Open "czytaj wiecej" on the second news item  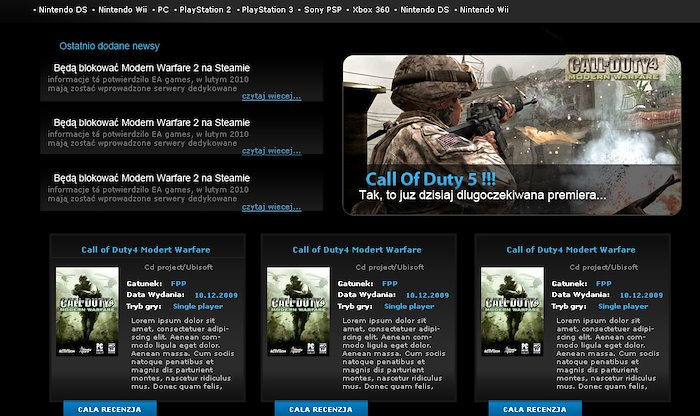(x=271, y=152)
